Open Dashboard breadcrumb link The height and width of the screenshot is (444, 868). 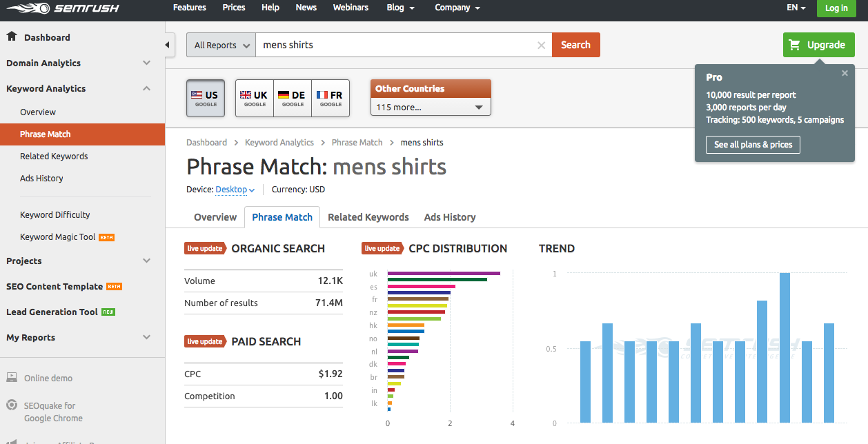pyautogui.click(x=206, y=143)
